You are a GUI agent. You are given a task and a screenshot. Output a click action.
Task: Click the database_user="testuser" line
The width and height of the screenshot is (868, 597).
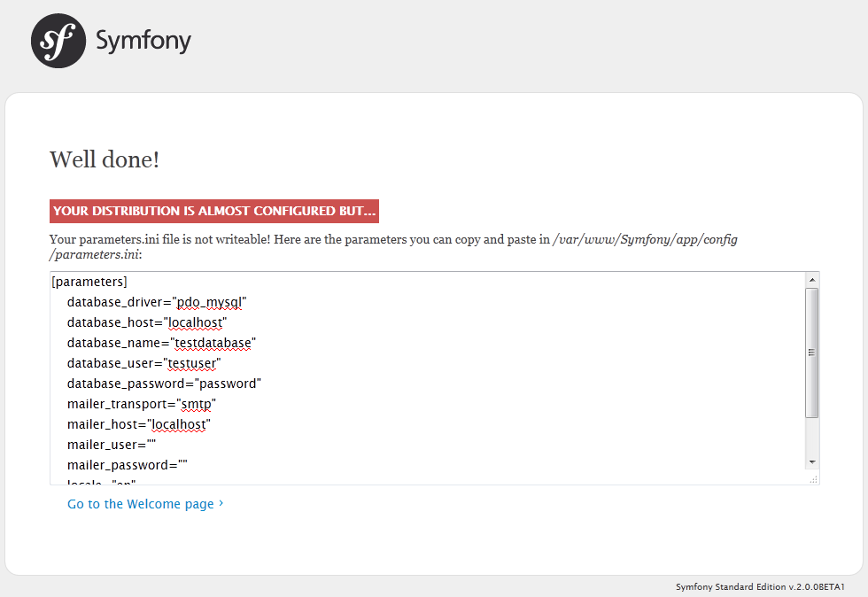143,363
